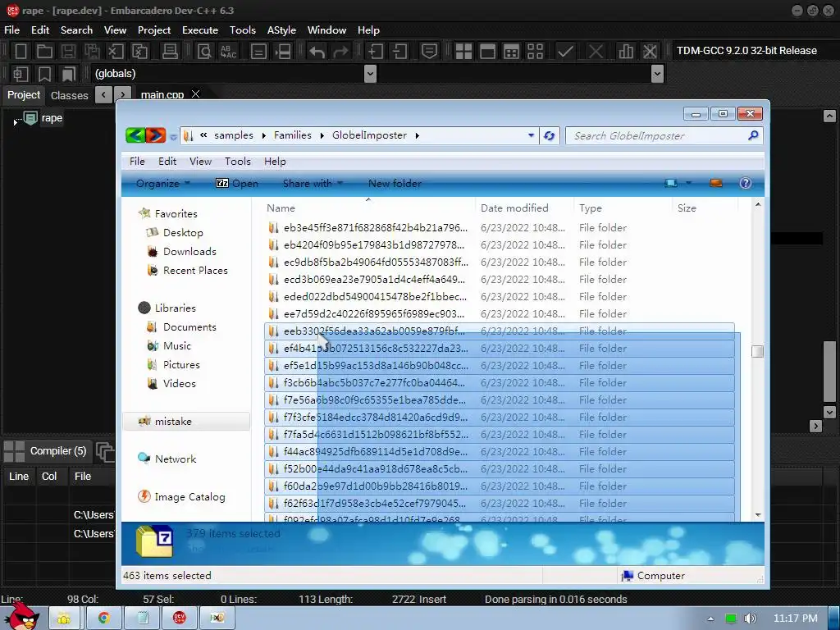The width and height of the screenshot is (840, 630).
Task: Select the mistake item in navigation pane
Action: coord(186,422)
